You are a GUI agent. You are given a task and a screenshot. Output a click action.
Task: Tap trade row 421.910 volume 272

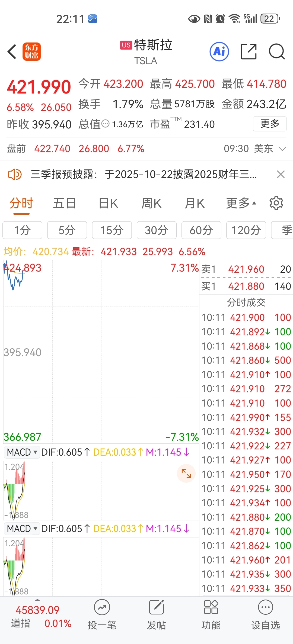click(246, 389)
